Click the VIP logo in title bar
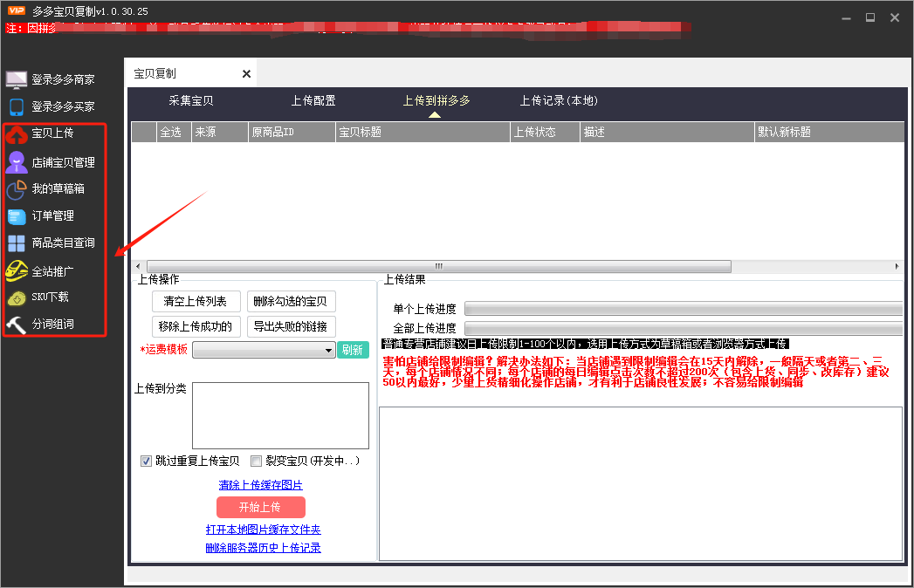The width and height of the screenshot is (914, 588). (x=17, y=10)
